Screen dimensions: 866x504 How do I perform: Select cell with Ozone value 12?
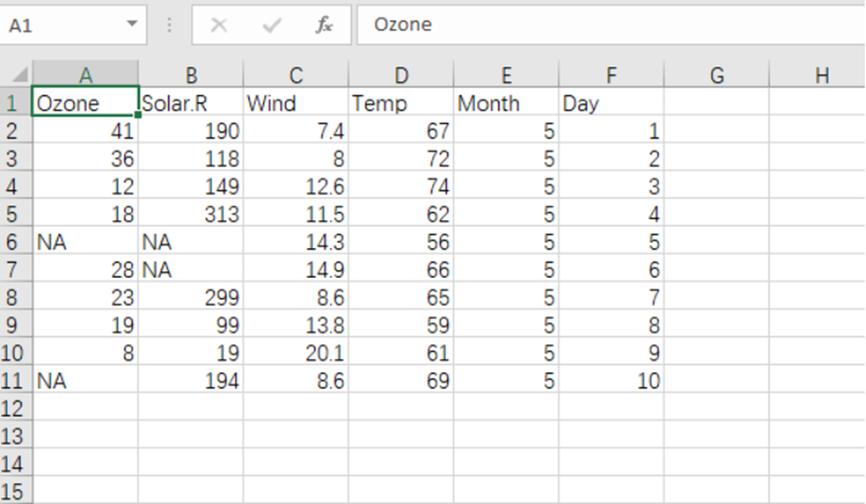tap(85, 186)
